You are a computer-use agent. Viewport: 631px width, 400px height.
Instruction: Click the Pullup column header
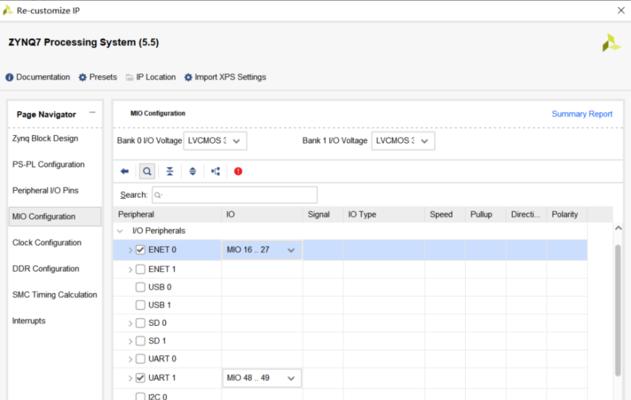click(486, 214)
